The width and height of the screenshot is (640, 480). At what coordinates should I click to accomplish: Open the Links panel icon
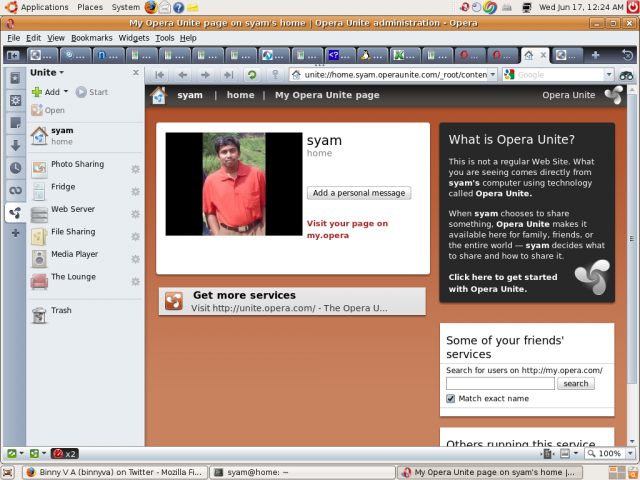click(x=16, y=190)
